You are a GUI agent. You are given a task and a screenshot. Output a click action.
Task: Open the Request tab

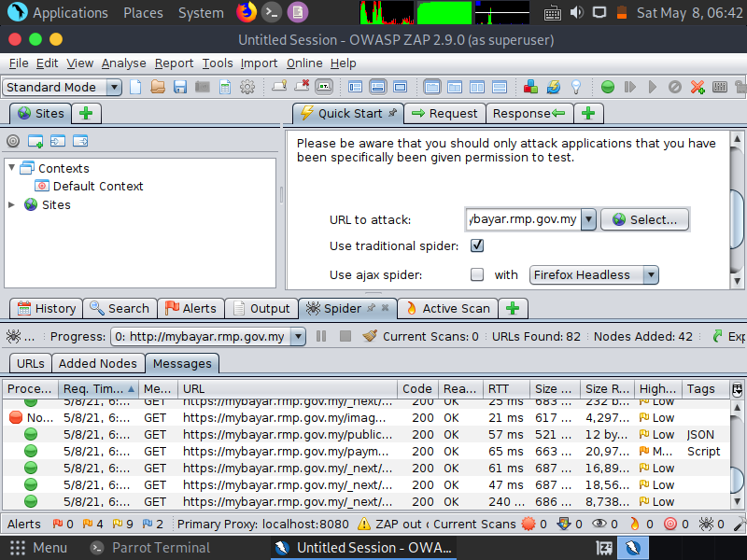point(444,113)
